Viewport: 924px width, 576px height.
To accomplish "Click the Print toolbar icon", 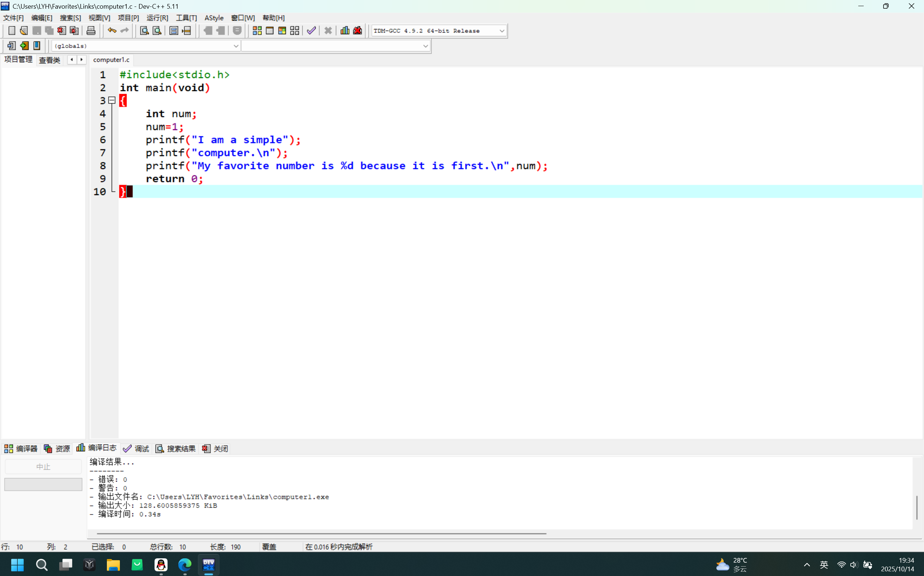I will [91, 30].
